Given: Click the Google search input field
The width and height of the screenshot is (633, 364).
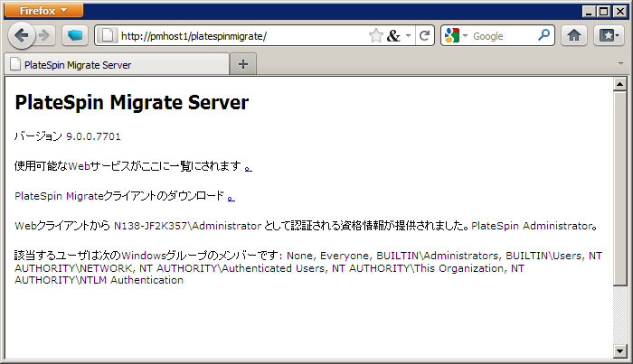Looking at the screenshot, I should (503, 36).
